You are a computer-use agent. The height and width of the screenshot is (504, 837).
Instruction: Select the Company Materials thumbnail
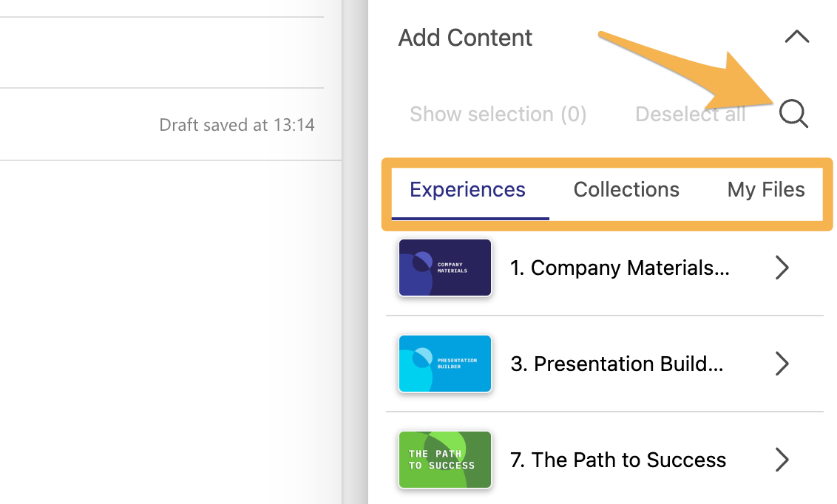pyautogui.click(x=445, y=268)
